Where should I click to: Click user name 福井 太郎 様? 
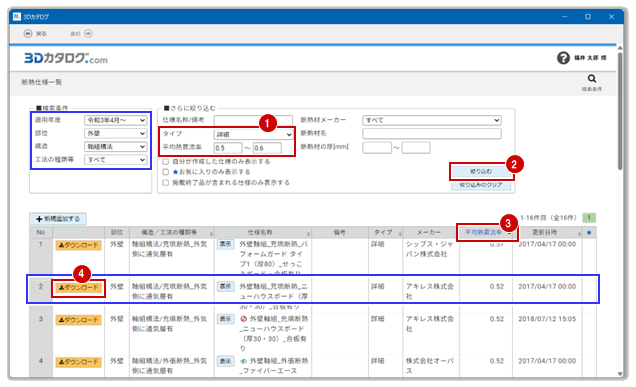[x=590, y=58]
